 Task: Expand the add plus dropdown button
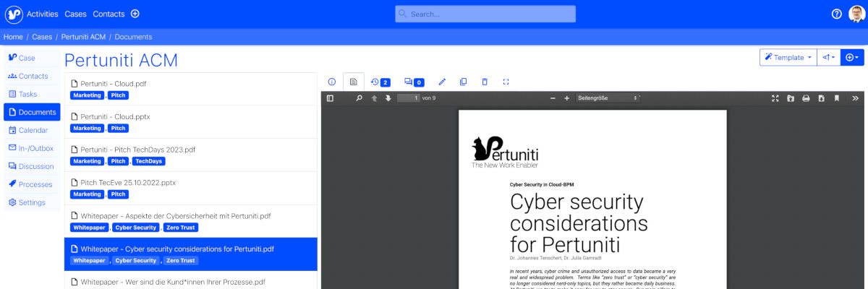[x=852, y=57]
